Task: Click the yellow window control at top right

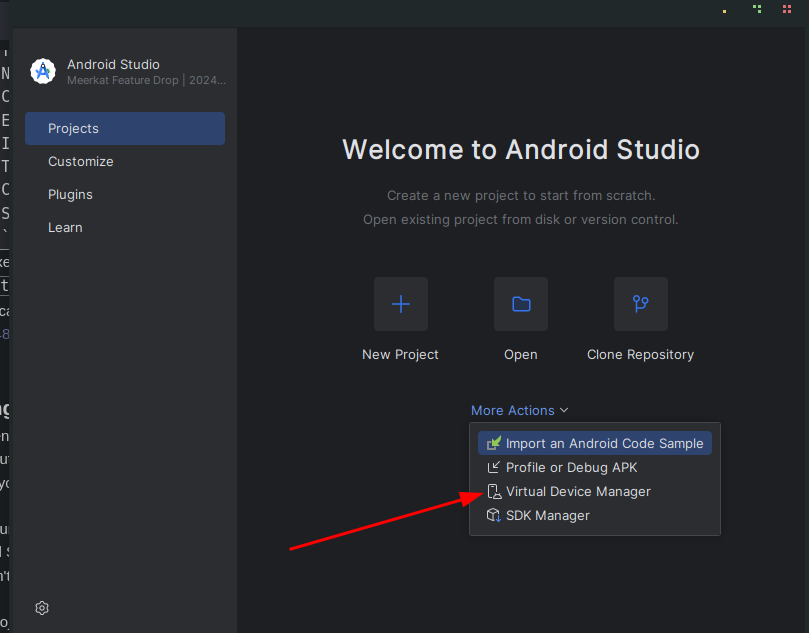Action: tap(724, 11)
